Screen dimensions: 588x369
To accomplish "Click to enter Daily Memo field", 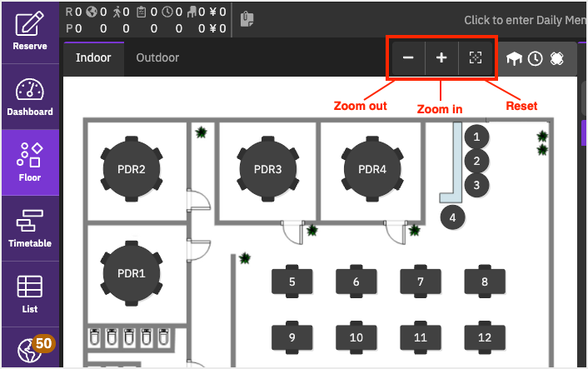I will (525, 20).
